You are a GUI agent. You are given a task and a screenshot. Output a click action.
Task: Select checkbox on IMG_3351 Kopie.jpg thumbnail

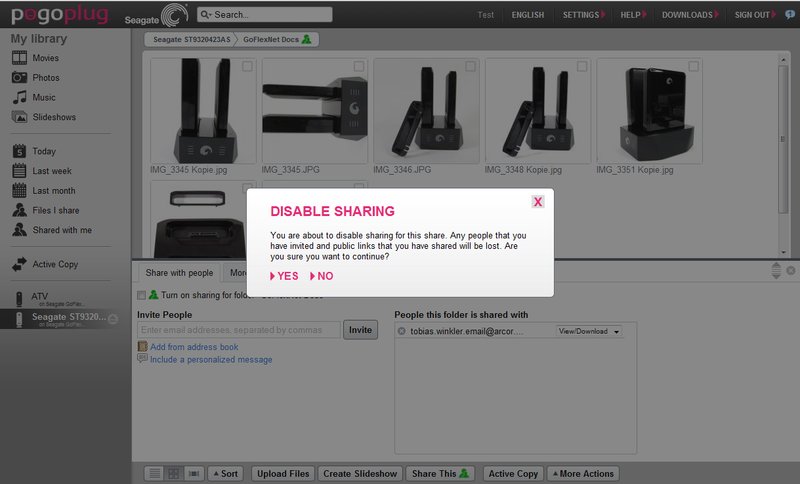(693, 66)
